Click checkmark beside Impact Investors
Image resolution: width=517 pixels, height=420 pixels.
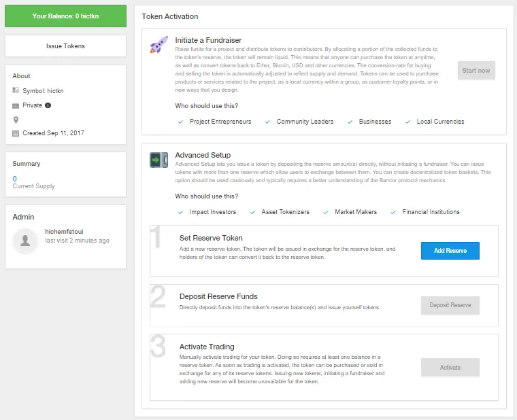(180, 213)
